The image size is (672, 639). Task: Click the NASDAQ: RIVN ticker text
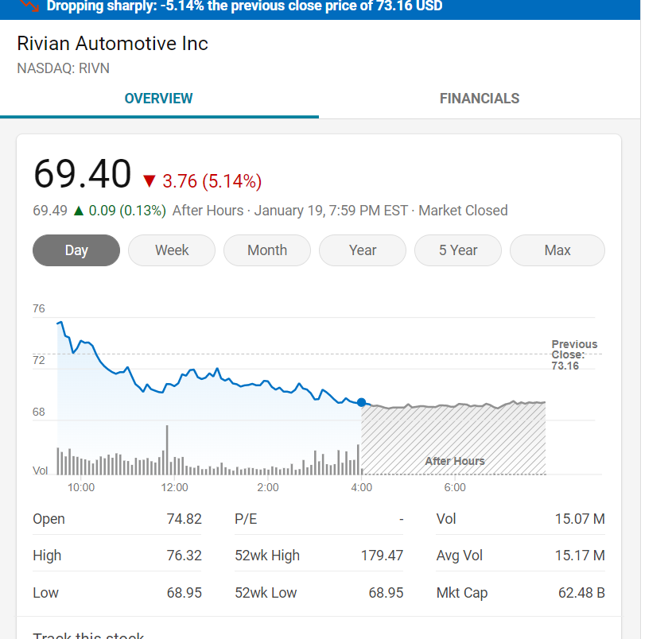click(x=64, y=68)
